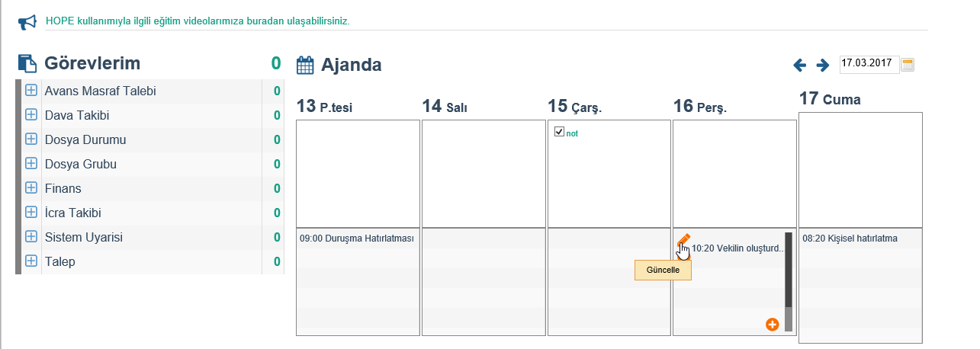980x349 pixels.
Task: Click the orange pencil Güncelle icon
Action: pos(683,241)
